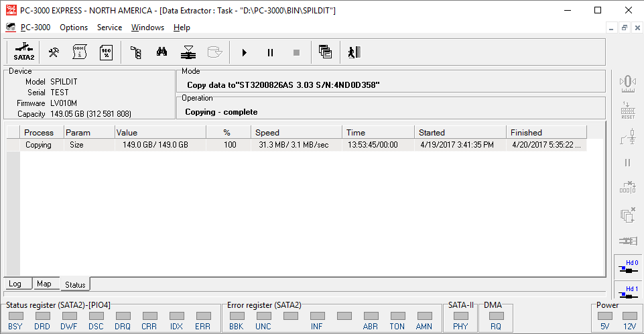This screenshot has width=644, height=334.
Task: Click the Param column header
Action: [89, 133]
